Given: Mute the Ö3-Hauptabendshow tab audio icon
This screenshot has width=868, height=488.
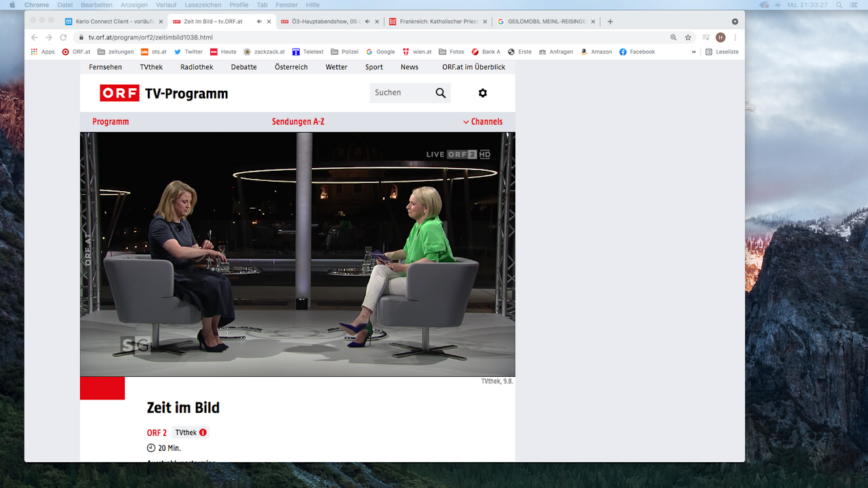Looking at the screenshot, I should click(367, 22).
